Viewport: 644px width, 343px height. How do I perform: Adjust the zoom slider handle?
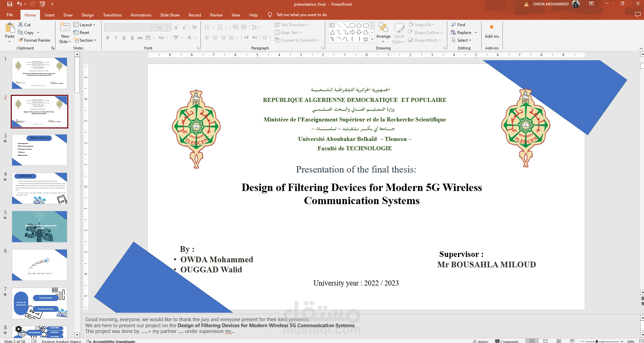coord(597,341)
